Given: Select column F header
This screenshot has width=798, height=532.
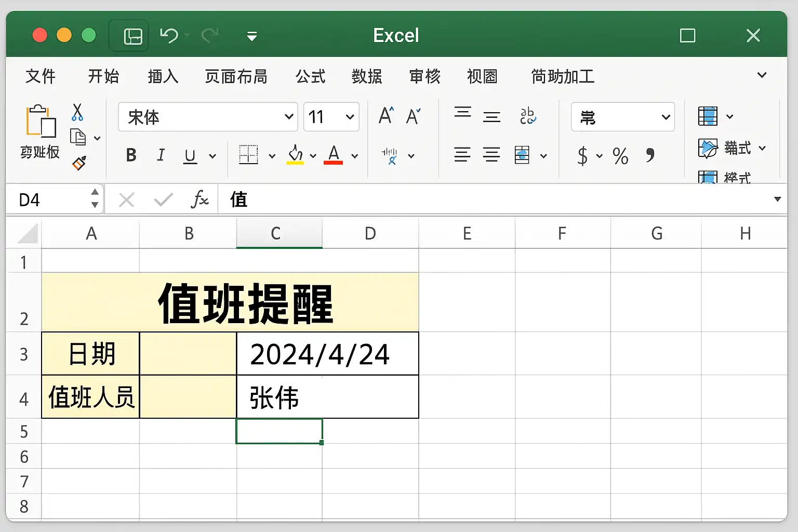Looking at the screenshot, I should point(562,233).
